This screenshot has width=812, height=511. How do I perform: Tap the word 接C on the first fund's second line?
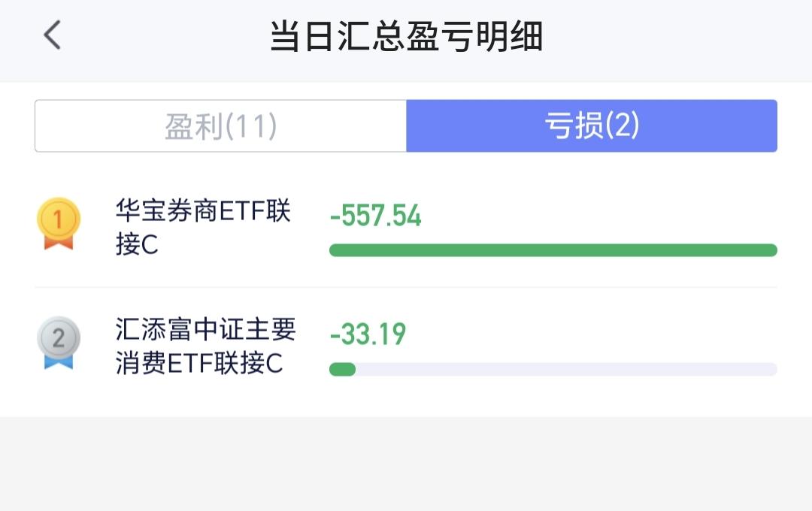137,243
